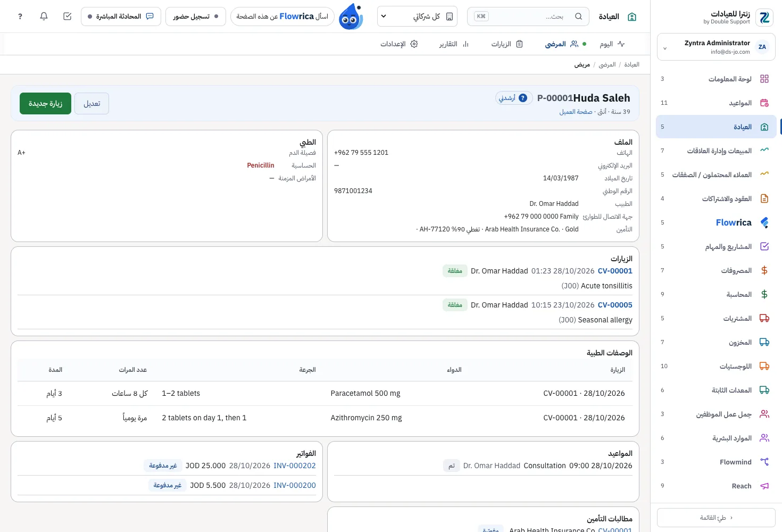This screenshot has height=532, width=782.
Task: Open the الإعدادات settings tab
Action: pos(399,44)
